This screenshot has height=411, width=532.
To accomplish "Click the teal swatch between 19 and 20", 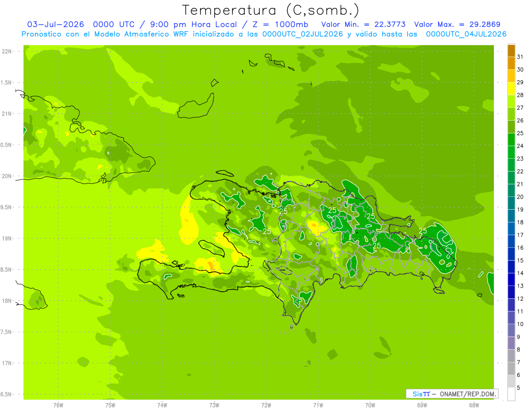I will click(511, 204).
